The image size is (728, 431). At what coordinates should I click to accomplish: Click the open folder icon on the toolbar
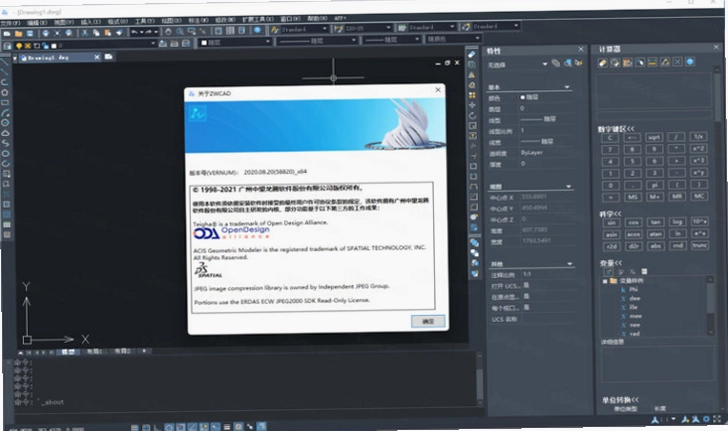(x=19, y=33)
